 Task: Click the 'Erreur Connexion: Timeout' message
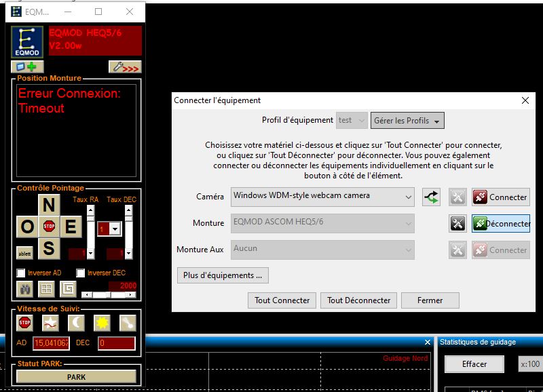pyautogui.click(x=69, y=100)
